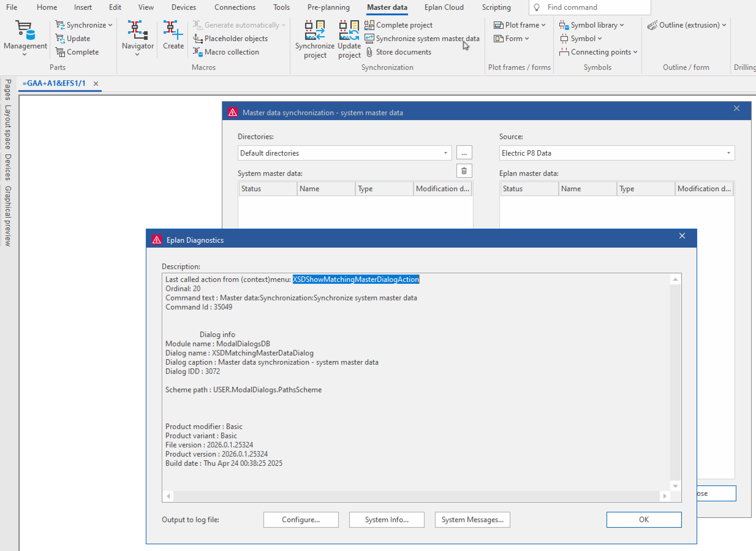Open the Tools ribbon tab

[281, 7]
